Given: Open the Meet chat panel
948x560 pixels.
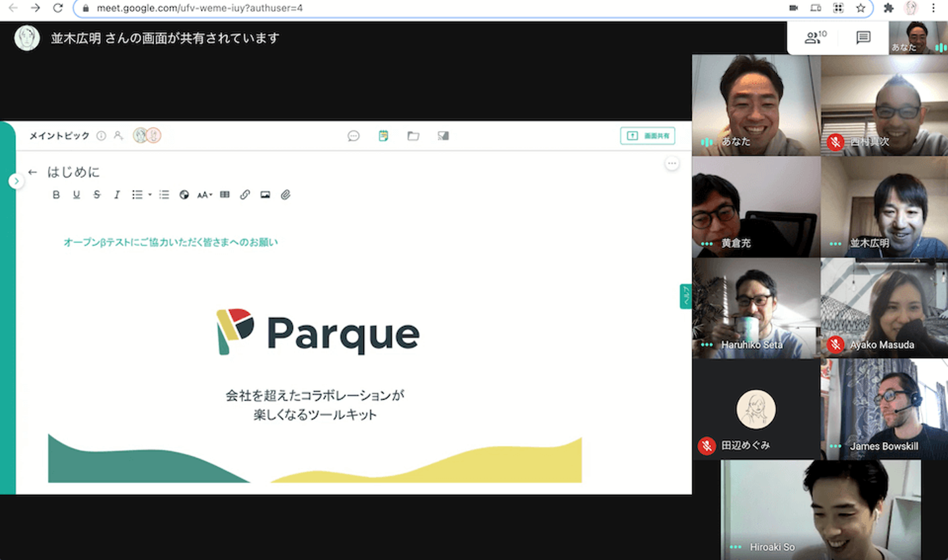Looking at the screenshot, I should click(863, 38).
